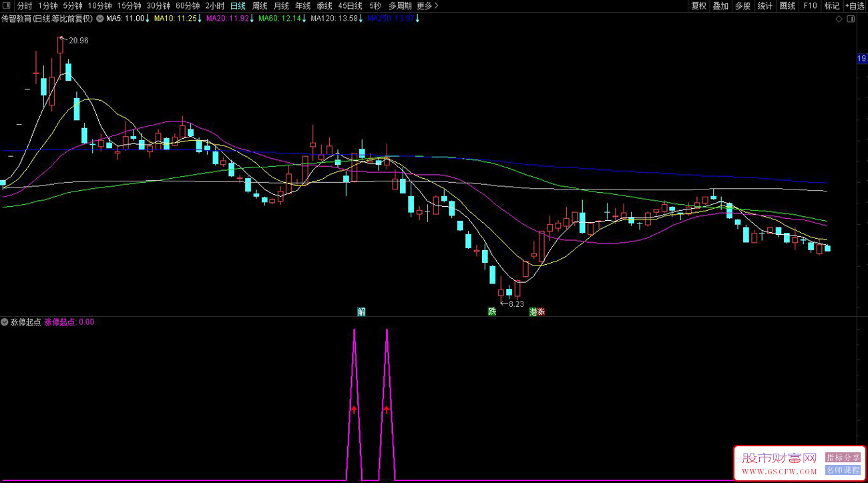
Task: Open the red 涨 event marker
Action: pyautogui.click(x=541, y=312)
